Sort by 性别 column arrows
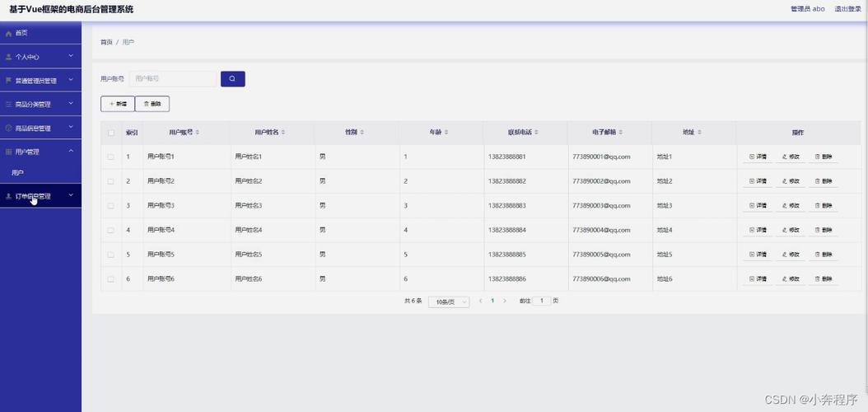 362,133
